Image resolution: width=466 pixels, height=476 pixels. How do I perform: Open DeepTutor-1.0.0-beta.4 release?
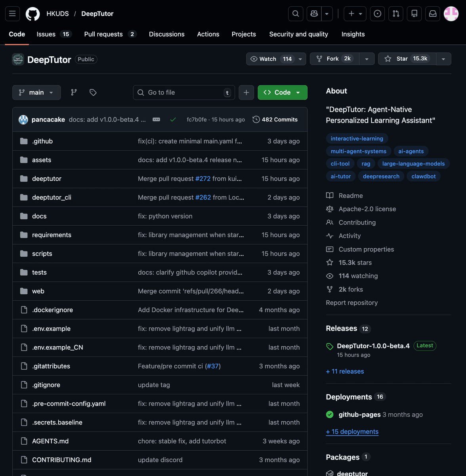click(373, 346)
